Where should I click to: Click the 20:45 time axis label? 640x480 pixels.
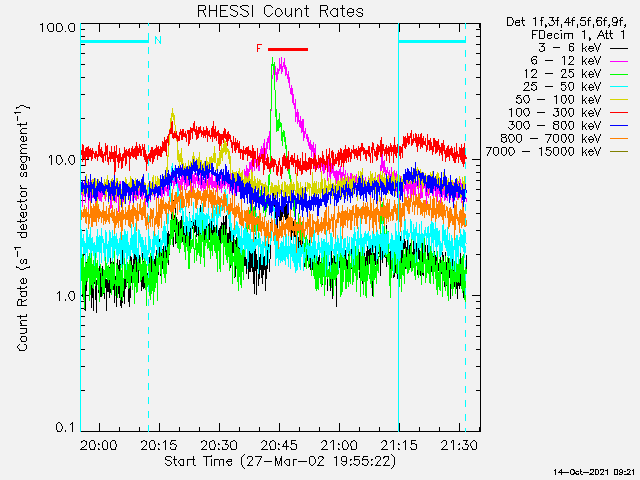click(x=279, y=445)
